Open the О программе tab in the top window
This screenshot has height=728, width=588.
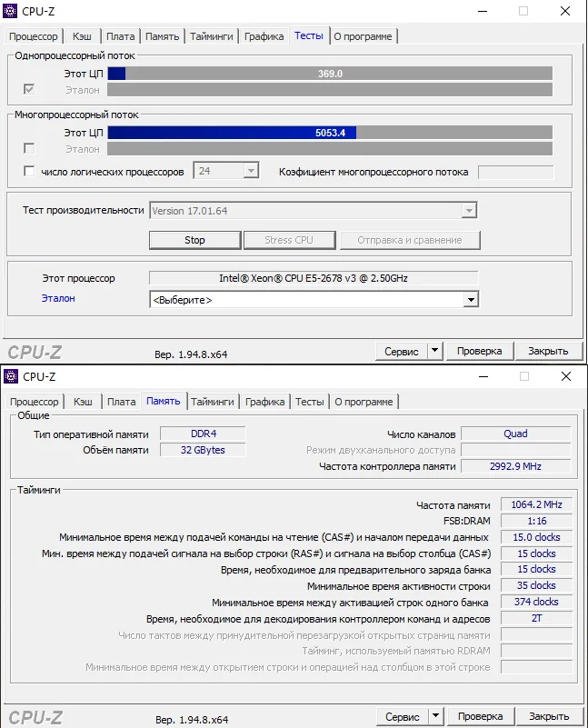(363, 36)
